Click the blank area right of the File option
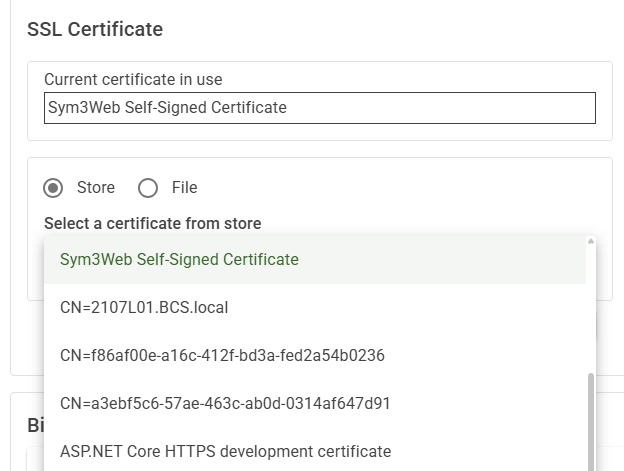Screen dimensions: 624x471 (x=400, y=188)
